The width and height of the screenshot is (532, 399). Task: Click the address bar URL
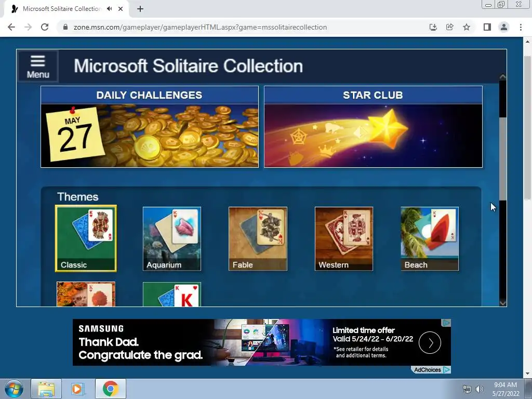pyautogui.click(x=200, y=27)
